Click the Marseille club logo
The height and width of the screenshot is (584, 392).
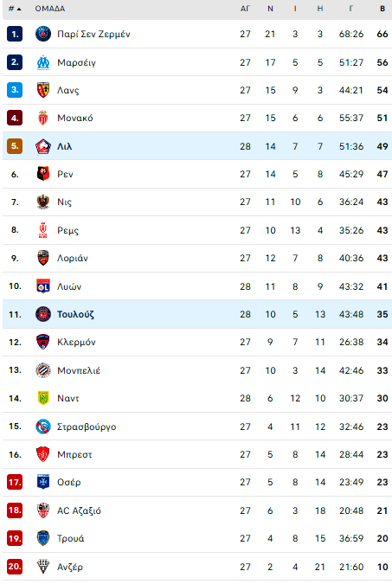tap(43, 62)
